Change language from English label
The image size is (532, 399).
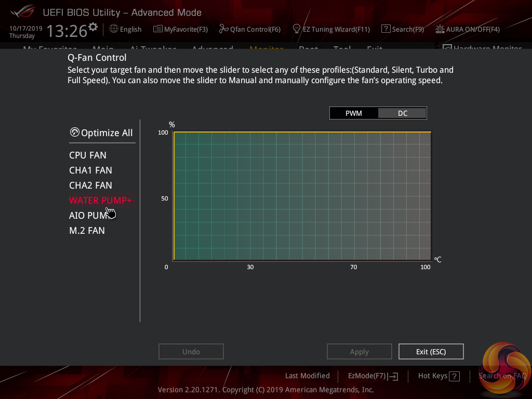[130, 29]
